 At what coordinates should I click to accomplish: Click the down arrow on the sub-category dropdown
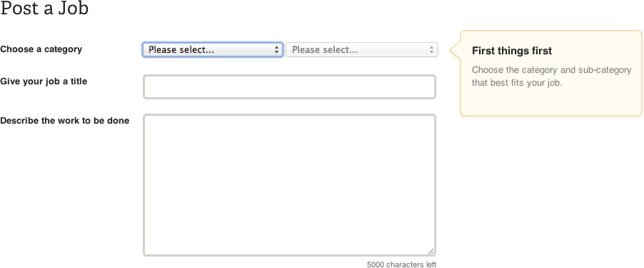(431, 52)
